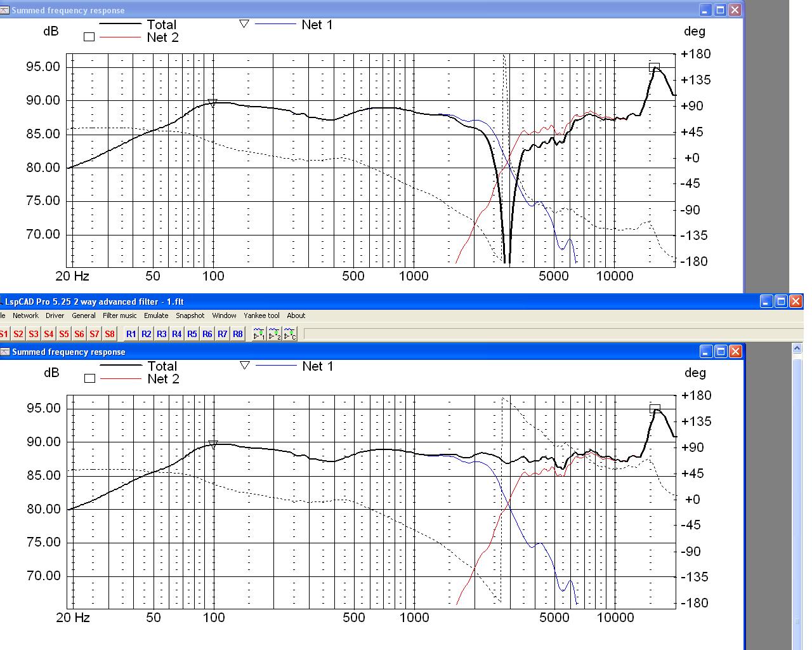Click triangle cursor marker at 100 Hz, lower graph
This screenshot has width=812, height=650.
(x=213, y=445)
